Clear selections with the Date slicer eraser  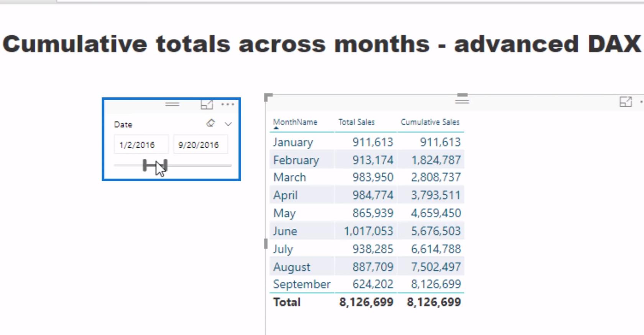click(x=210, y=123)
